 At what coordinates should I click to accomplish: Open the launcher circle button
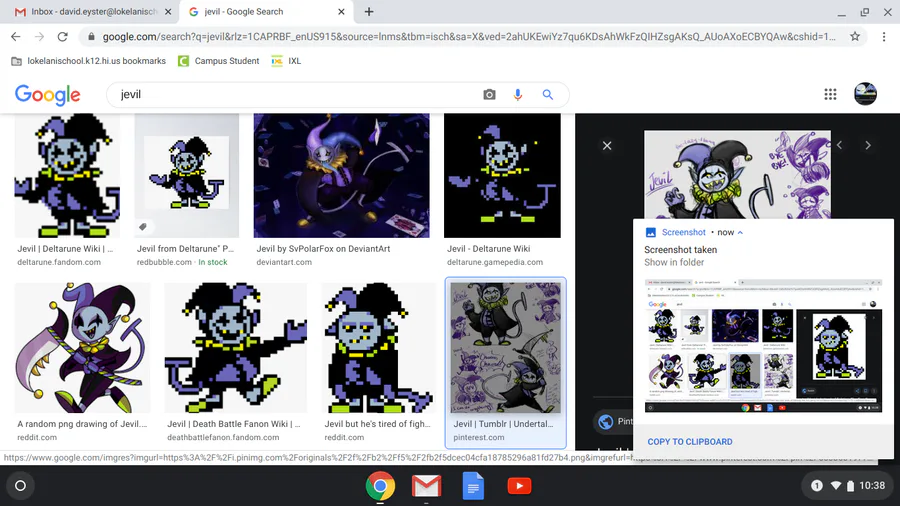20,486
